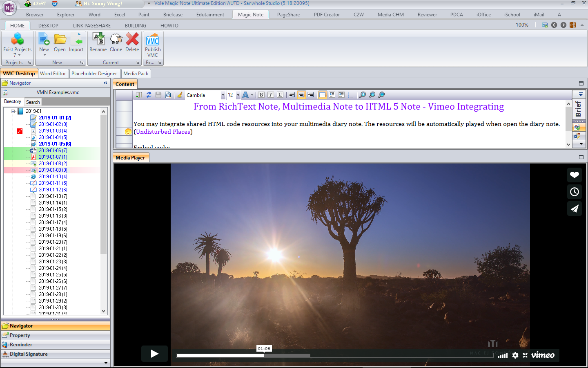Screen dimensions: 588x368
Task: Toggle bold formatting in editor toolbar
Action: click(261, 95)
